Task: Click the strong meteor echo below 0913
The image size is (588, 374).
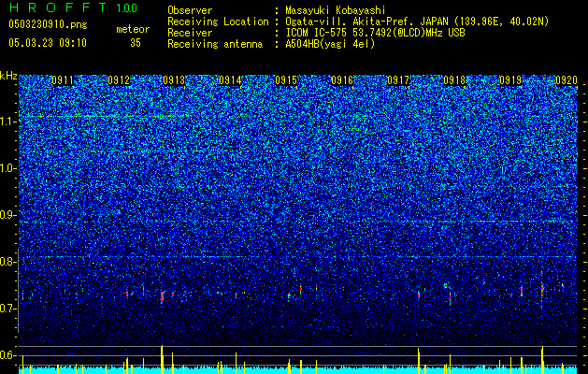Action: point(162,297)
